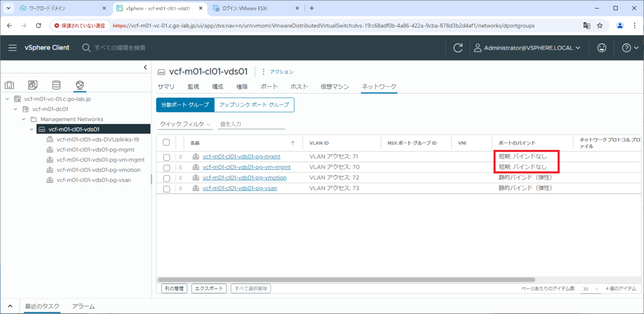Click the global search magnifier icon
Viewport: 644px width, 314px height.
pyautogui.click(x=86, y=48)
